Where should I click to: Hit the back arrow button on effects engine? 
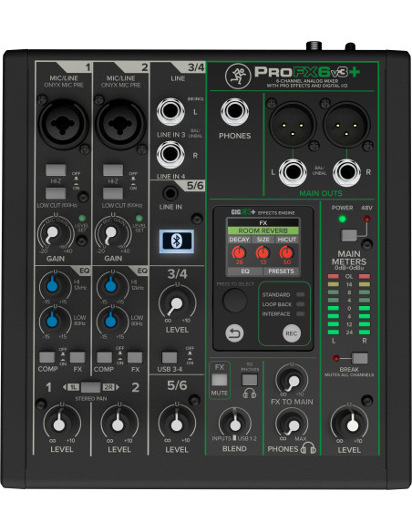pyautogui.click(x=234, y=333)
